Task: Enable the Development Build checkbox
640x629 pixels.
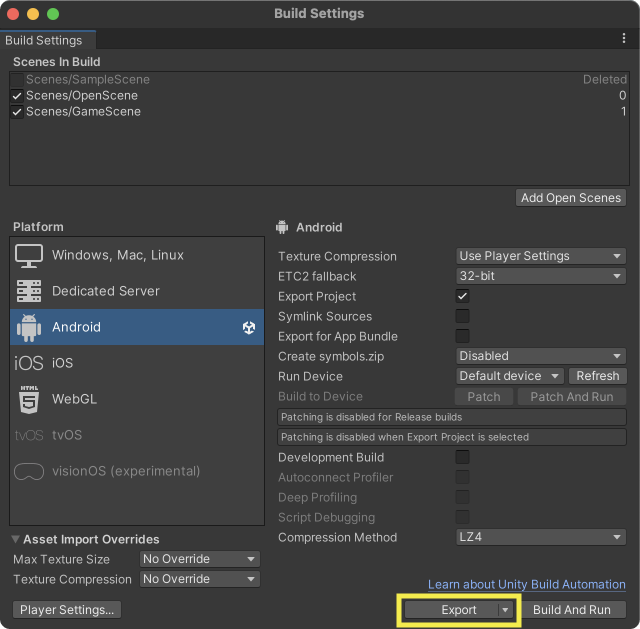Action: 462,457
